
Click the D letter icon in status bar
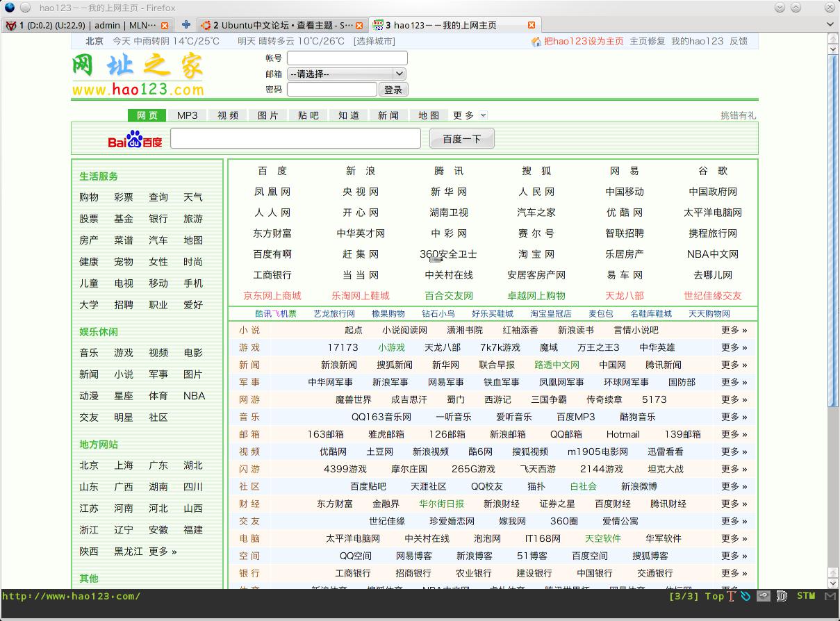(782, 596)
